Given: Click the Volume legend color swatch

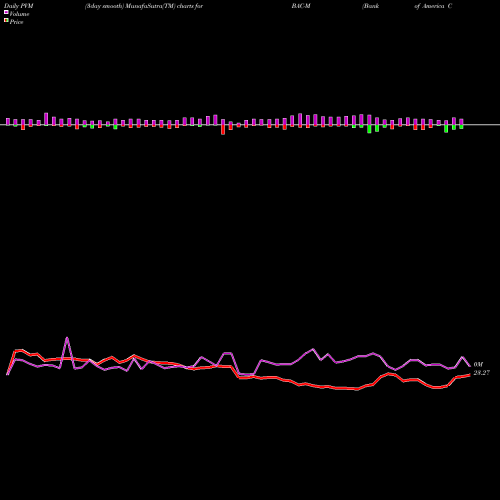Looking at the screenshot, I should click(6, 12).
